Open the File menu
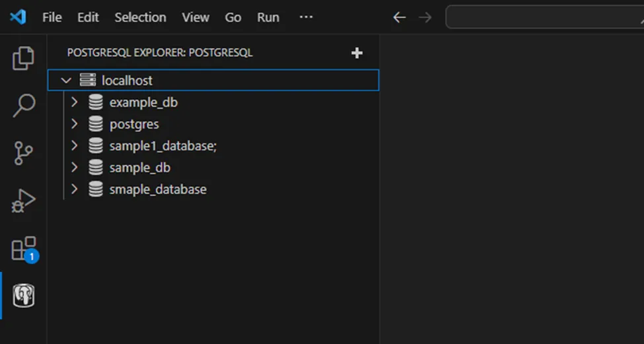Screen dimensions: 644x344 52,17
